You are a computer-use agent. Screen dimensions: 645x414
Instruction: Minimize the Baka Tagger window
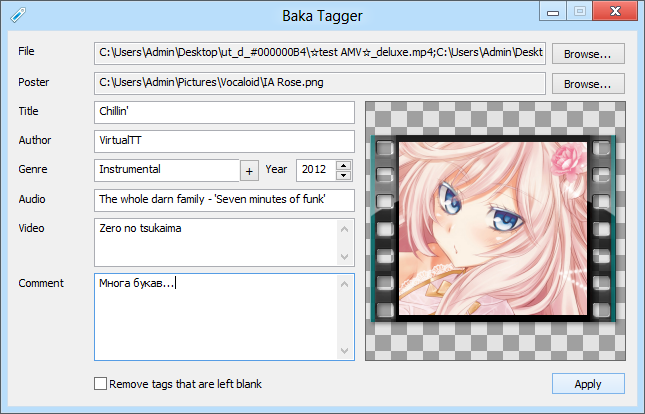pyautogui.click(x=553, y=11)
